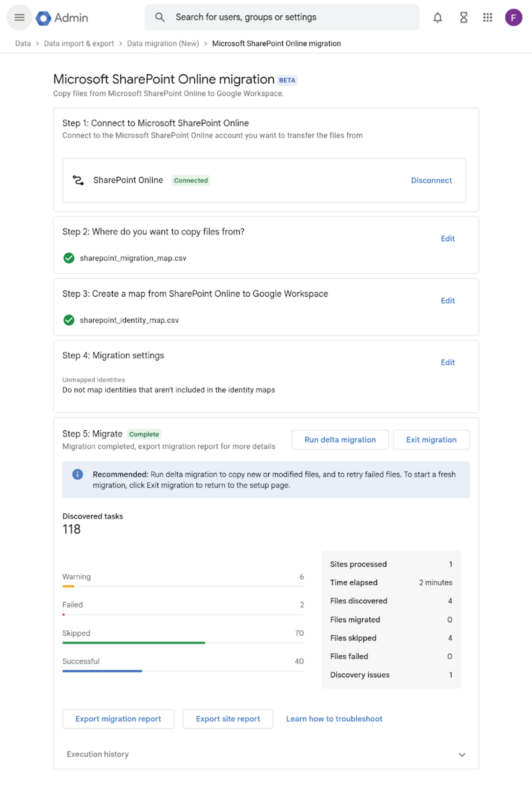Click Discovered tasks count 118
Screen dimensions: 532x806
tap(72, 530)
